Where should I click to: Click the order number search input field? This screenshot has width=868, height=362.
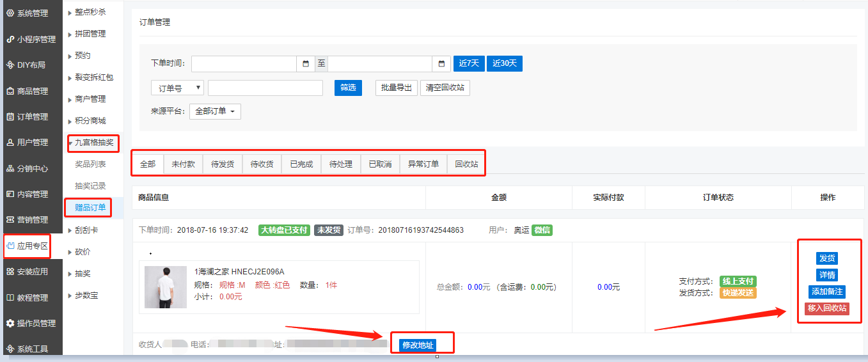pos(265,88)
